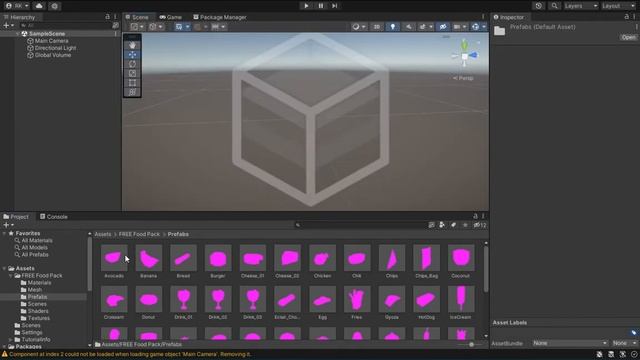Toggle grid snapping in scene toolbar

pyautogui.click(x=198, y=27)
